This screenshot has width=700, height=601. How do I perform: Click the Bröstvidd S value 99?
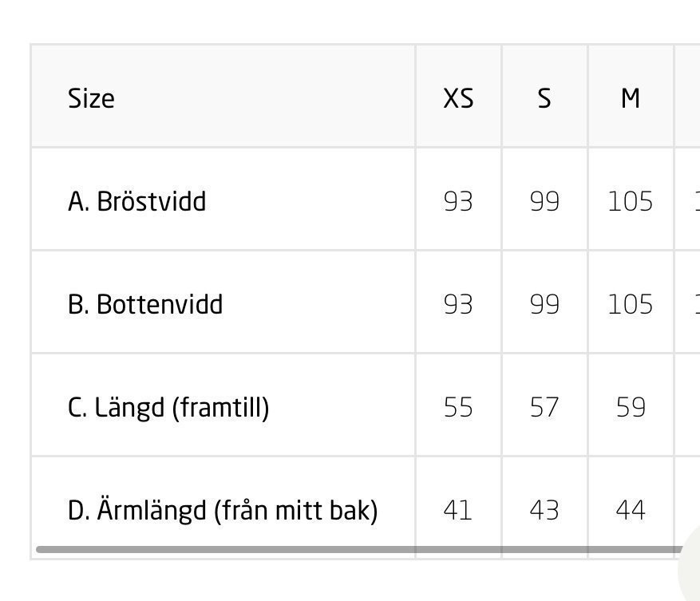pos(544,201)
